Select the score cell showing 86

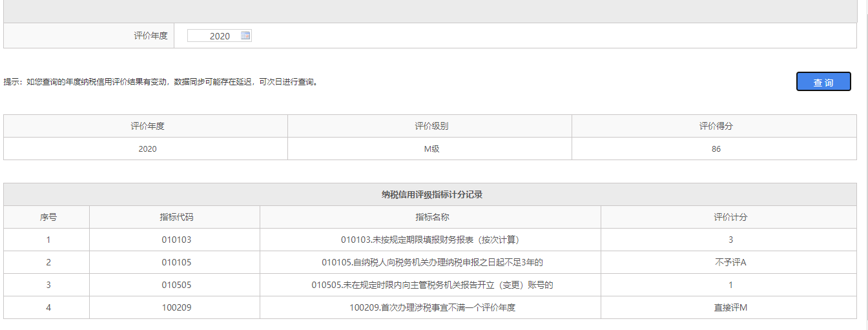[x=716, y=149]
